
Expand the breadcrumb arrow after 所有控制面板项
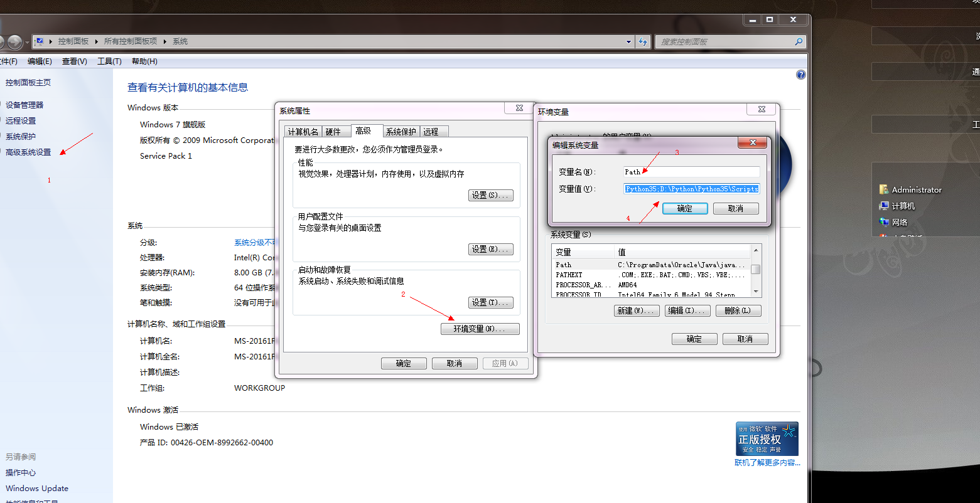(165, 41)
